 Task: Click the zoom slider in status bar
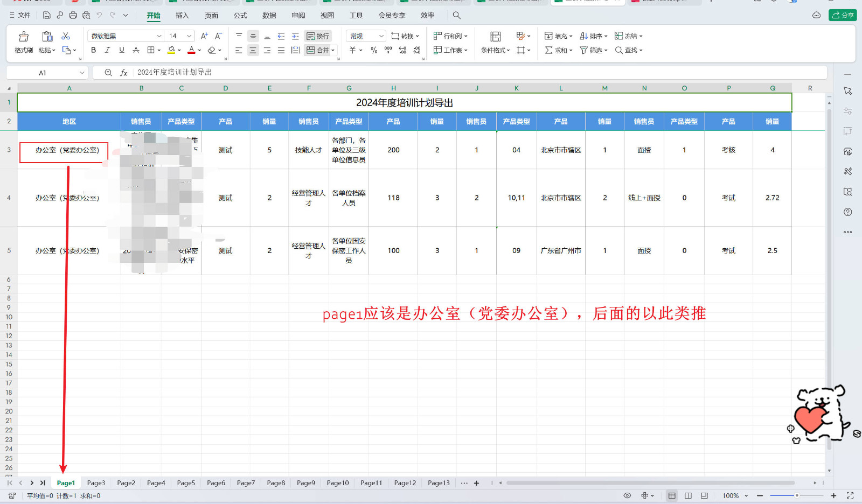pyautogui.click(x=797, y=495)
